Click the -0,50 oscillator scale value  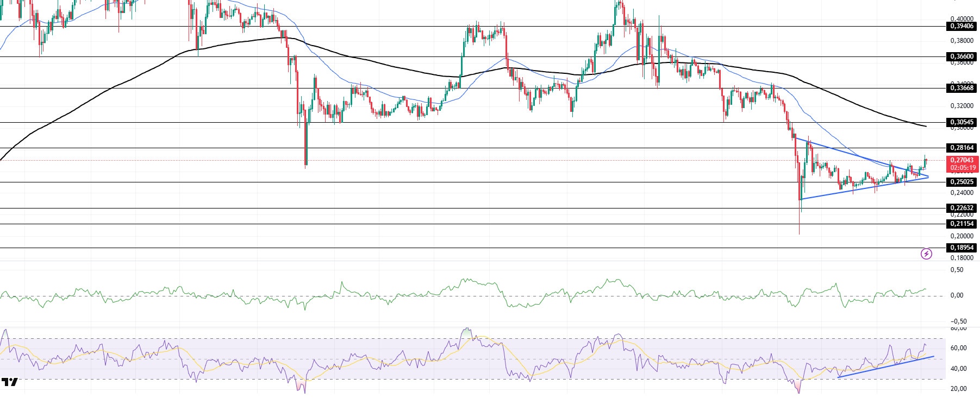point(957,321)
